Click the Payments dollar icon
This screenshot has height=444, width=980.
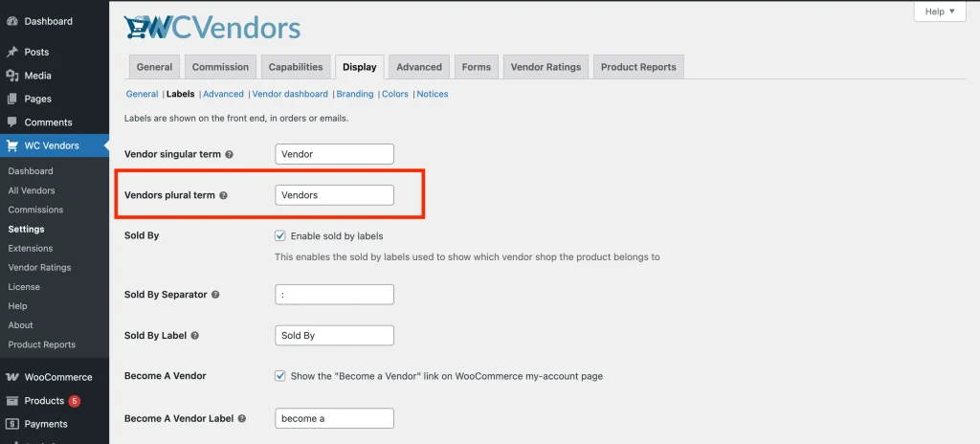point(11,424)
